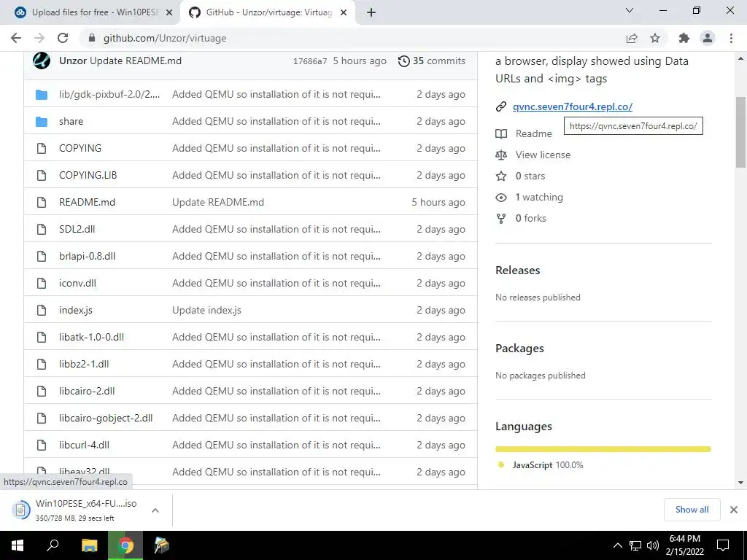Click the file icon beside COPYING
This screenshot has height=560, width=747.
42,148
